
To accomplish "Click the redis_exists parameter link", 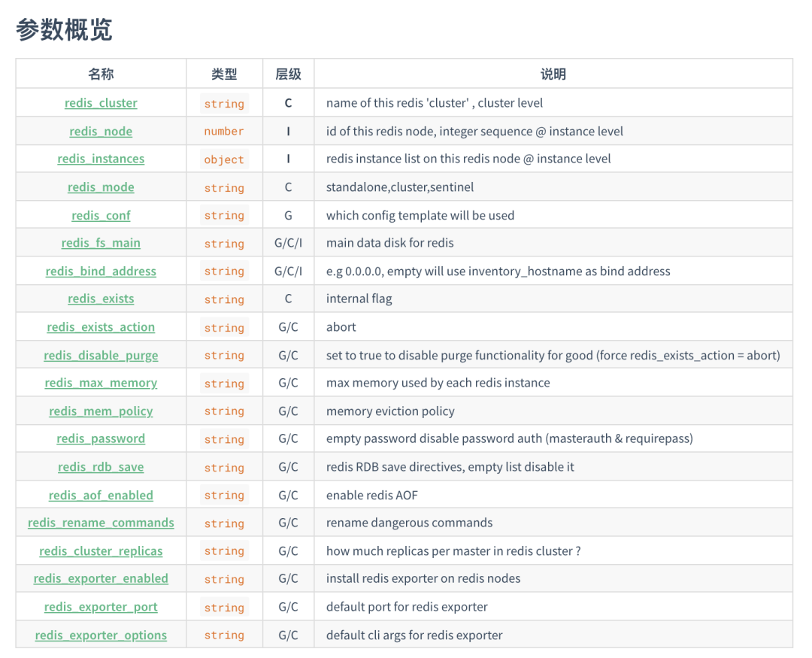I will coord(101,299).
